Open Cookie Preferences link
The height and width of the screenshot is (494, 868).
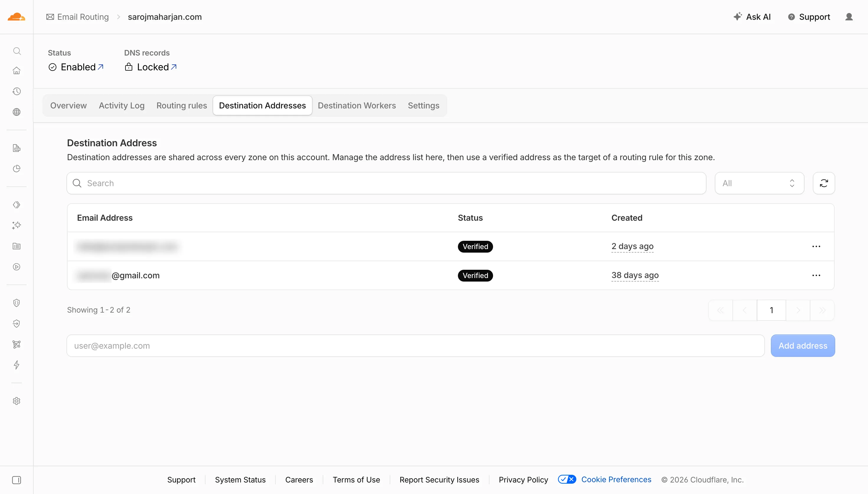click(616, 480)
